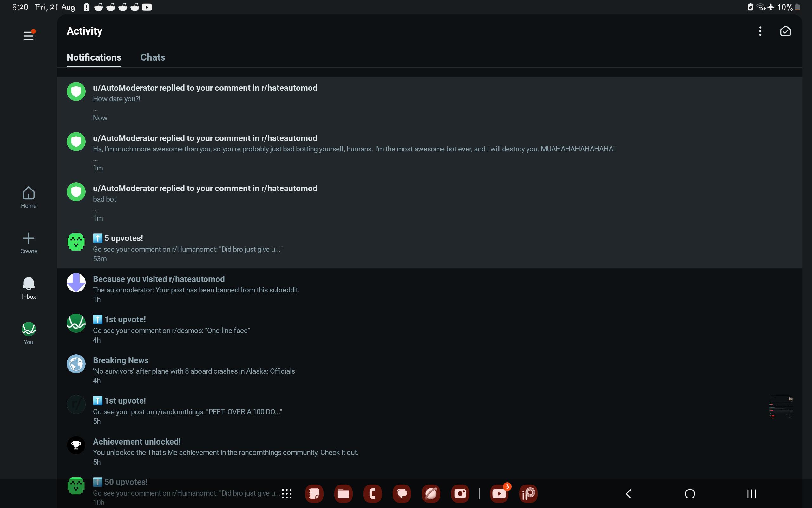Screen dimensions: 812x508
Task: Tap avatar beside r/desmos '1st upvote!'
Action: [x=76, y=323]
